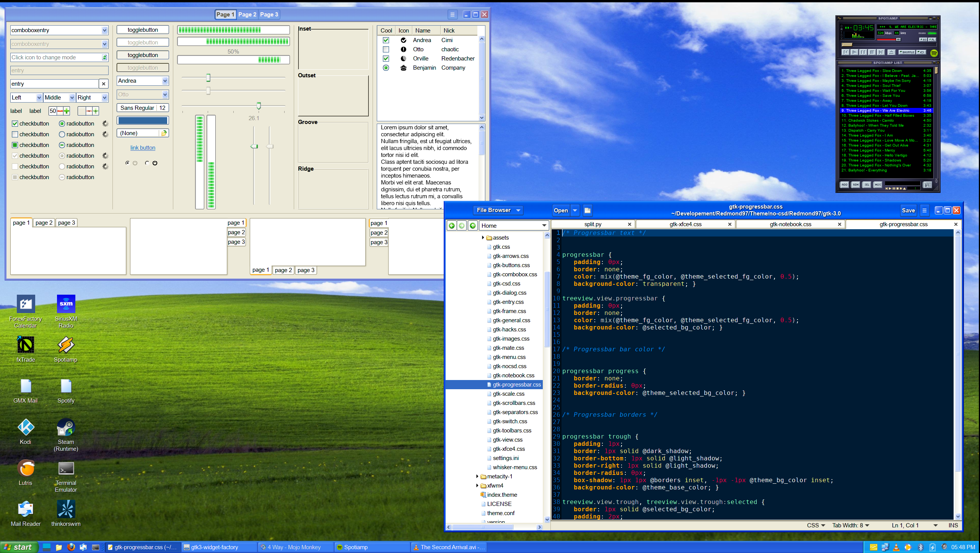Click the back arrow in editor file browser
Screen dimensions: 980x553
(451, 226)
